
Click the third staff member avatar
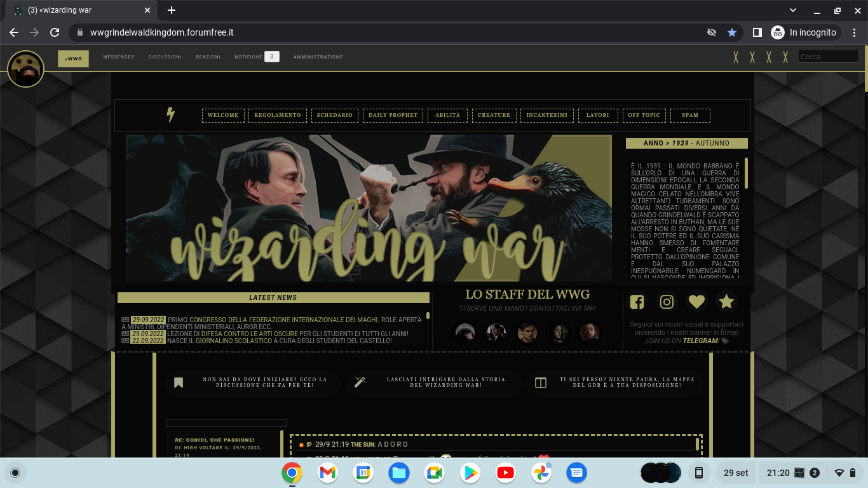tap(527, 332)
